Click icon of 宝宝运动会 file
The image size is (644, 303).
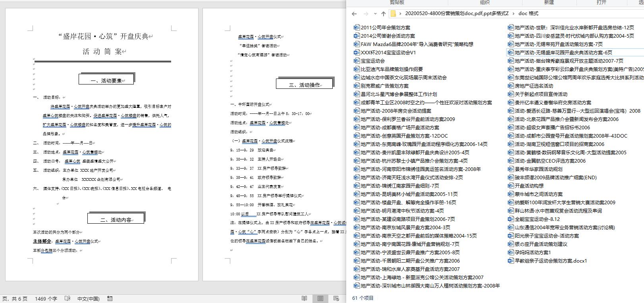click(357, 61)
